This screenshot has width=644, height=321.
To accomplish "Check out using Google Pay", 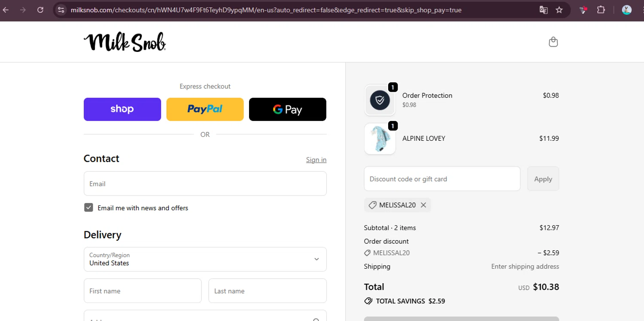I will tap(287, 109).
